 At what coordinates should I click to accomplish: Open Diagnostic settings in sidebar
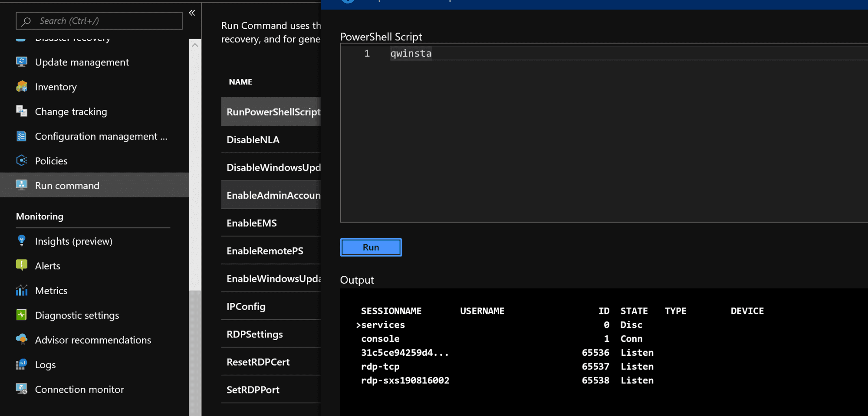[x=94, y=315]
